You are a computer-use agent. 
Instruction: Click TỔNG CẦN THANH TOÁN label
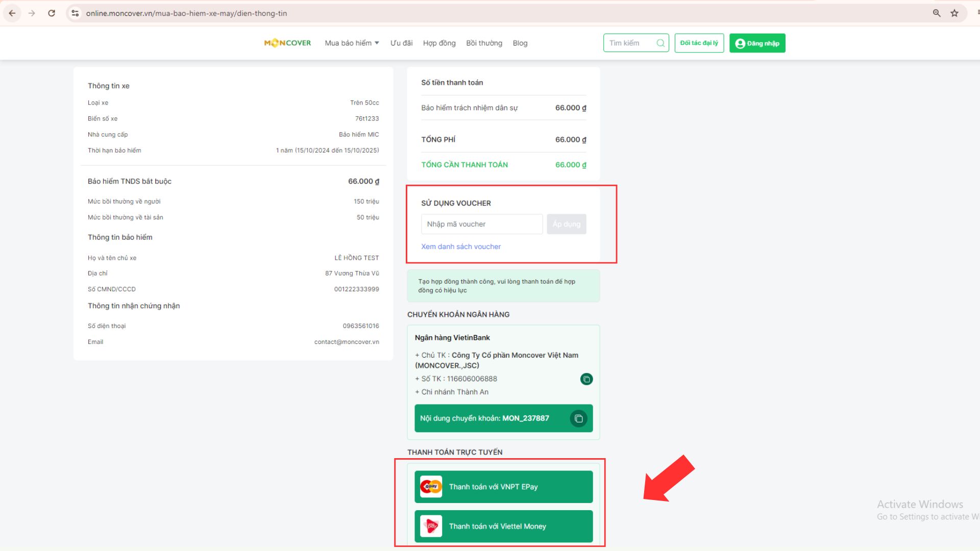point(464,165)
